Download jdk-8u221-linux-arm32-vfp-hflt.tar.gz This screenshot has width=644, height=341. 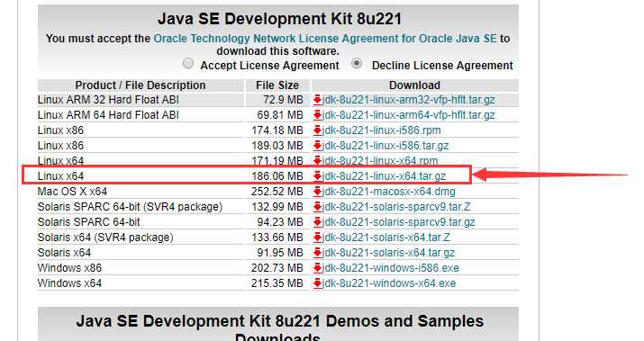[x=409, y=100]
